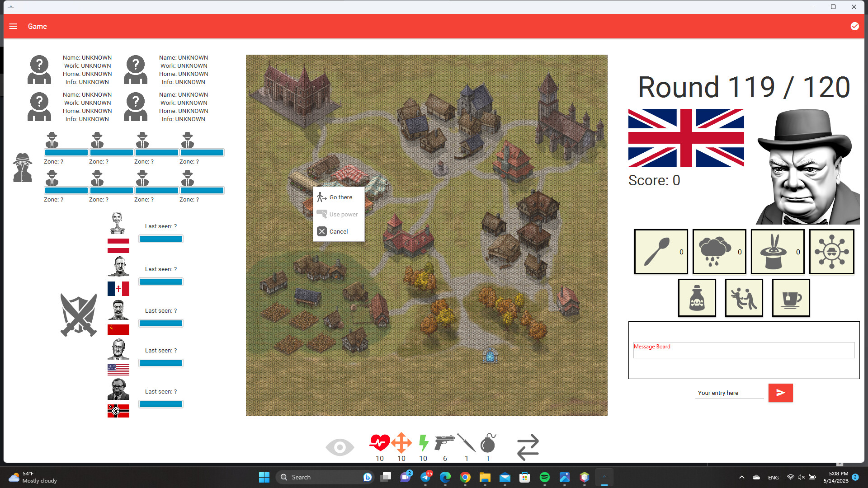Click Stalin's last seen progress bar
This screenshot has height=488, width=868.
pos(160,323)
